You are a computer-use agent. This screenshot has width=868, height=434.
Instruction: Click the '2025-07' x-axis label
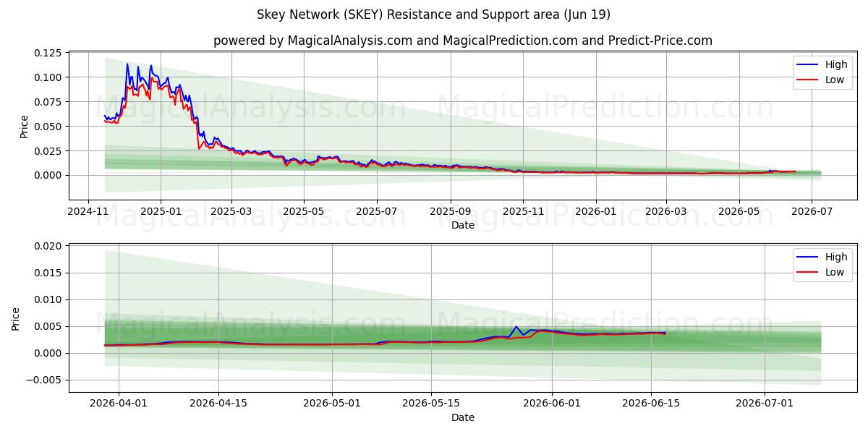pos(377,211)
